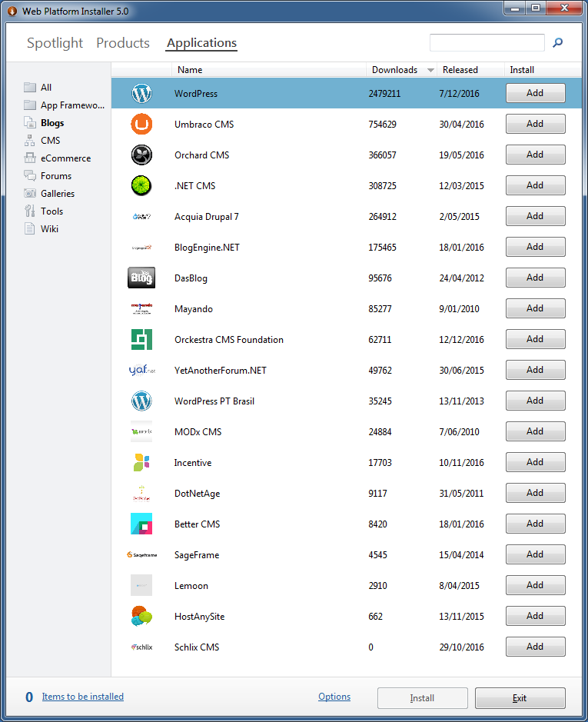This screenshot has height=722, width=588.
Task: Click the 31/05/2011 release date
Action: (x=461, y=494)
